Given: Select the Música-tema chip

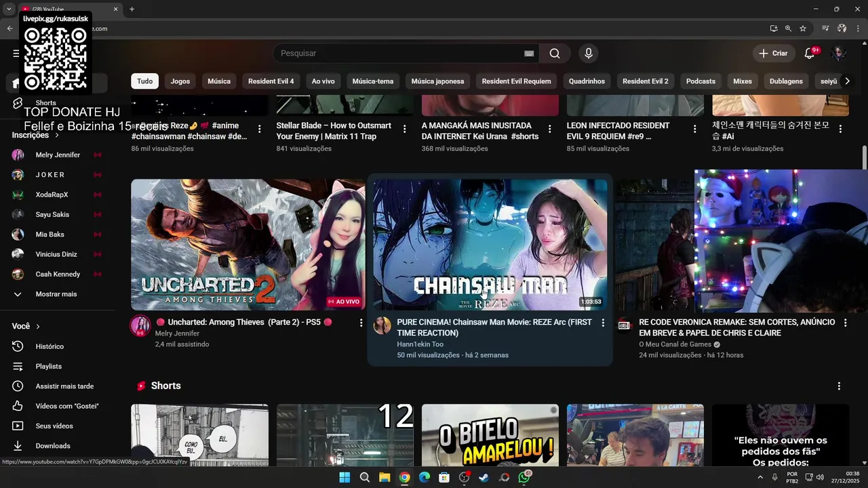Looking at the screenshot, I should tap(373, 81).
